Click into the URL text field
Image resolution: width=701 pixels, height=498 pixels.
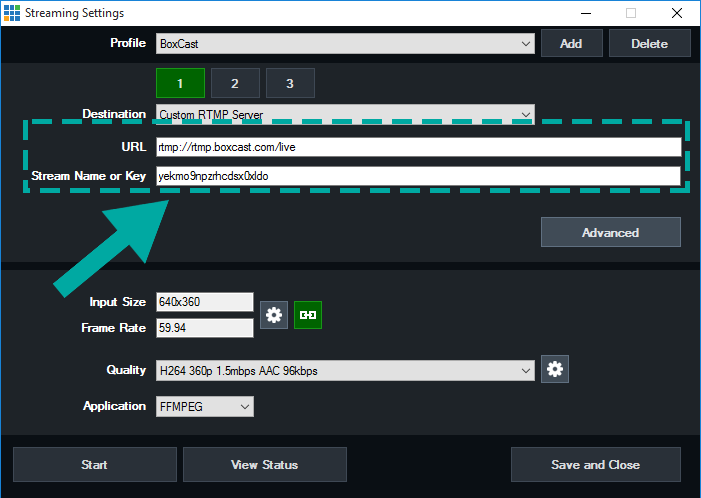417,147
